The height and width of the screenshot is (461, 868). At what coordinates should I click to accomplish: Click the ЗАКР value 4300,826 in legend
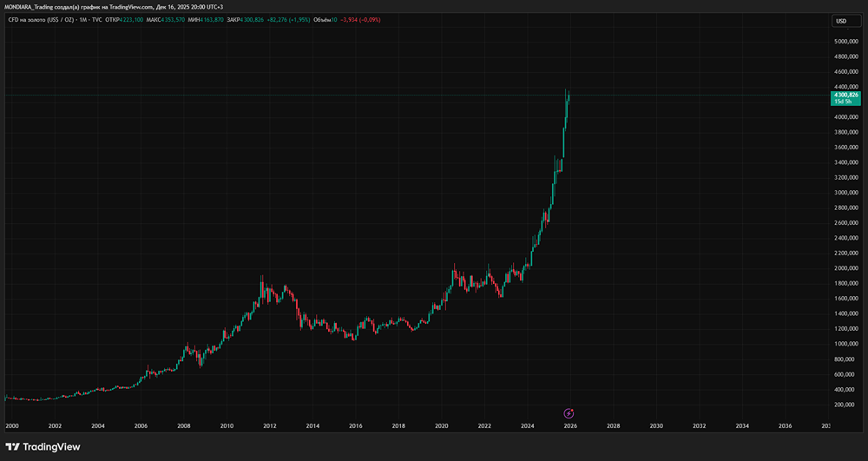252,20
